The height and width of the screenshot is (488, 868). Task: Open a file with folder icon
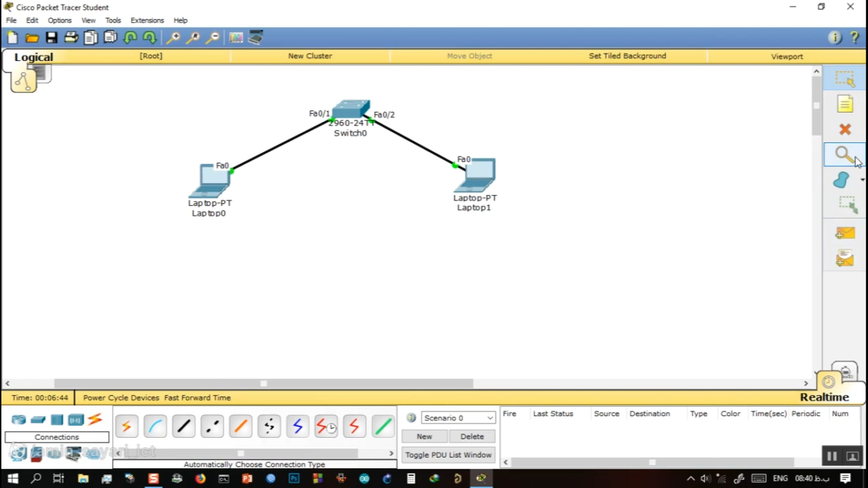click(x=32, y=38)
